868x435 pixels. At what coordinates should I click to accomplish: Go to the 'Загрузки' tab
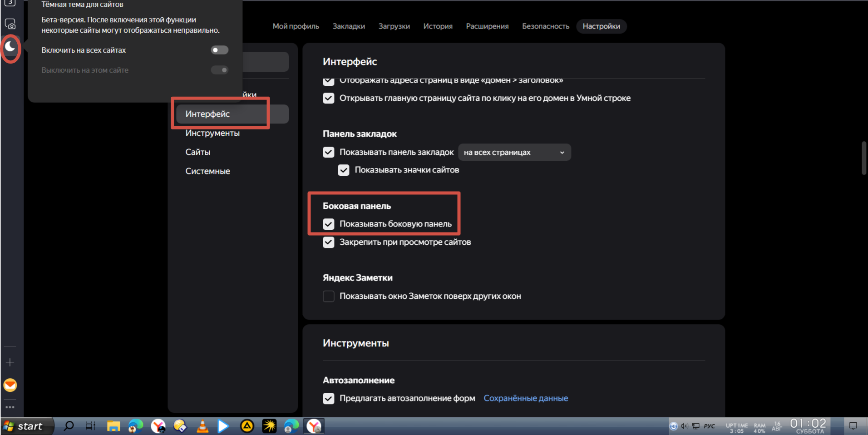(x=394, y=26)
